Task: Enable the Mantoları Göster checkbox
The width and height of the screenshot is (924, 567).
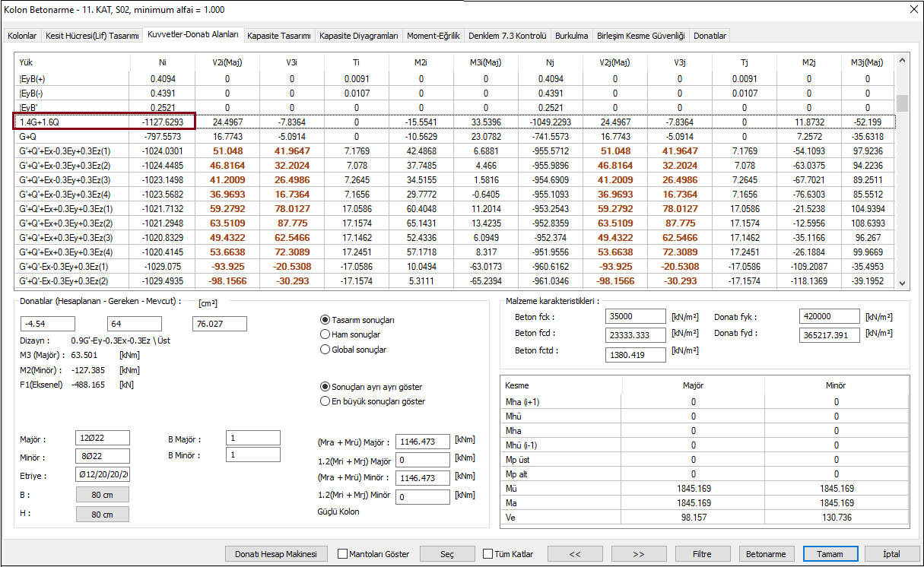Action: point(342,554)
